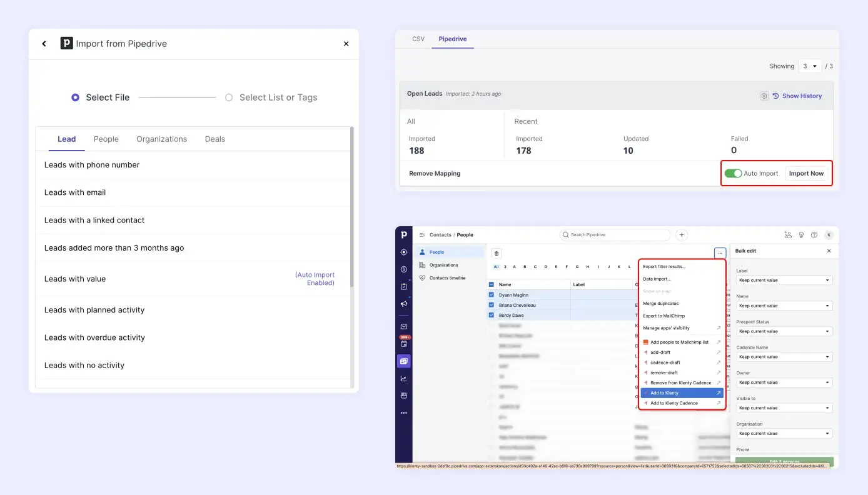Click the Edit 3 persons button in Bulk edit
Screen dimensions: 868x495
(x=784, y=461)
